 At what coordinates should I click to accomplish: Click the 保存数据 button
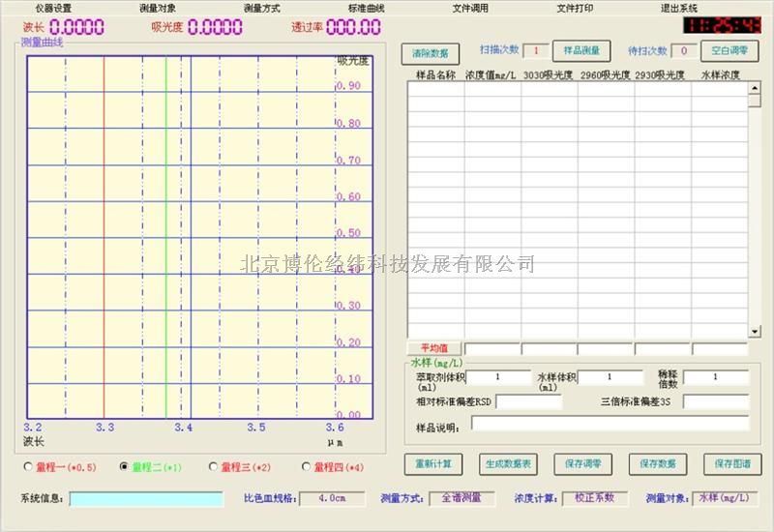click(658, 464)
